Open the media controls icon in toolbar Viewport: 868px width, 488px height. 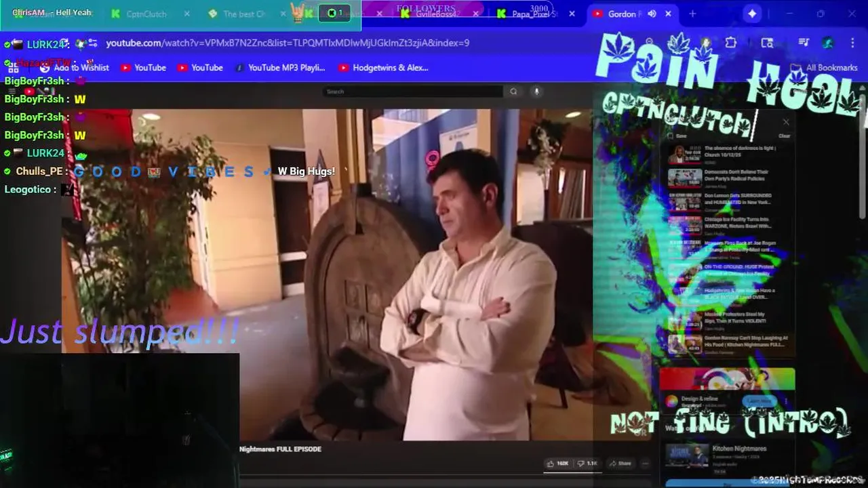pos(804,43)
